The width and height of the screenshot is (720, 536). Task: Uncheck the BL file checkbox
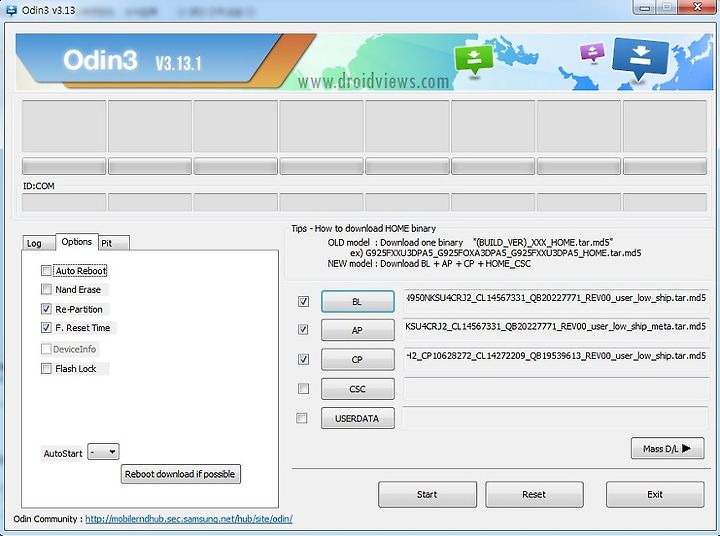point(303,301)
